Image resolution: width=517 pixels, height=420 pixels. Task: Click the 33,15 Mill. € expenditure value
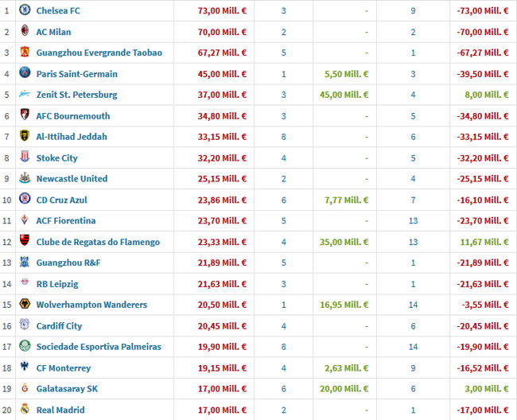(222, 137)
